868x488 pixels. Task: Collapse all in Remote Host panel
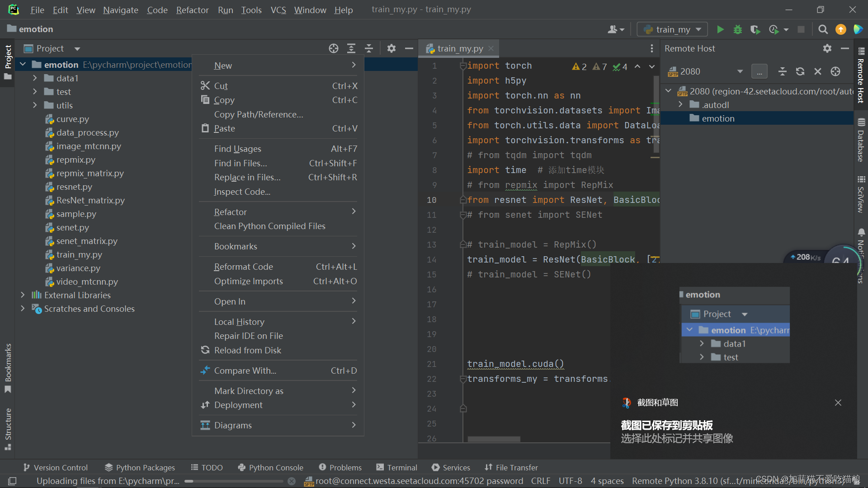click(x=783, y=71)
